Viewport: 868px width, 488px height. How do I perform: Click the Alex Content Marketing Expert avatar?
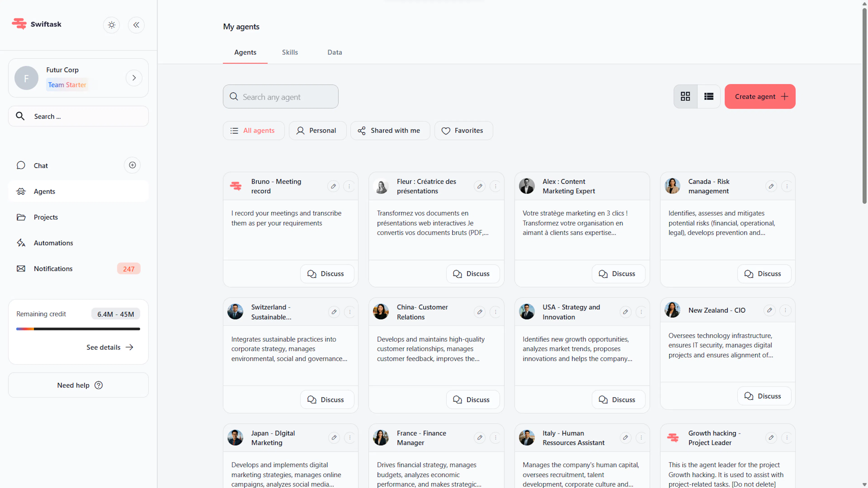click(527, 186)
